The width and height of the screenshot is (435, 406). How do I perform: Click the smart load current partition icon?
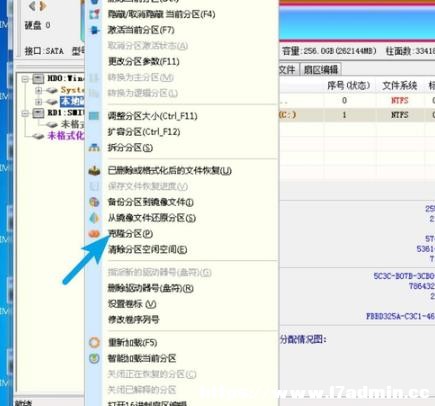point(94,358)
